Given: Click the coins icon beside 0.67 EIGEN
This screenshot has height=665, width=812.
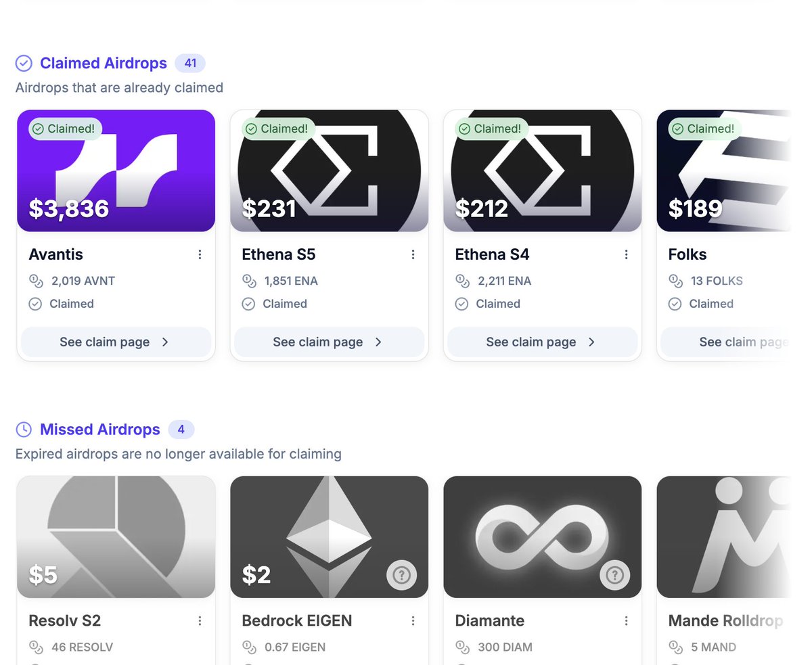Looking at the screenshot, I should pos(248,647).
